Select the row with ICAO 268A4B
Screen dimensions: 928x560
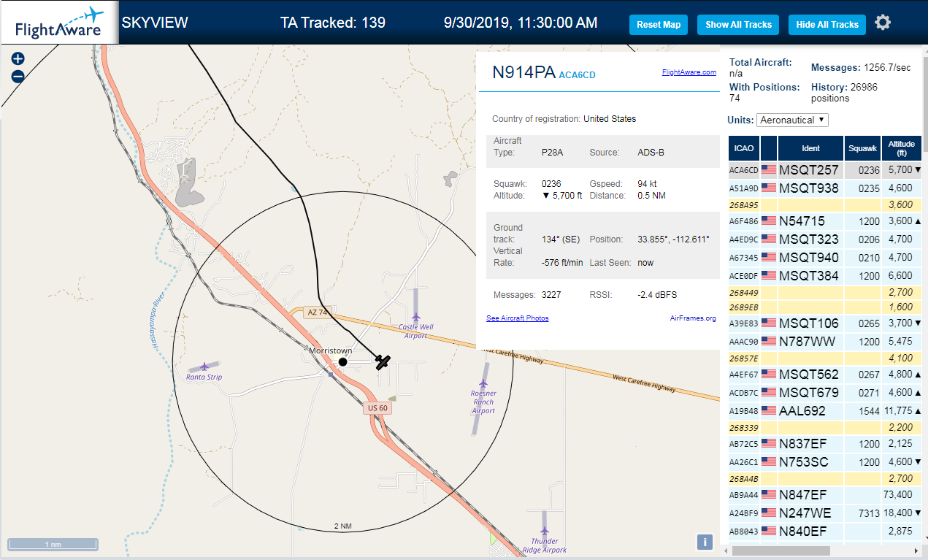pyautogui.click(x=825, y=478)
